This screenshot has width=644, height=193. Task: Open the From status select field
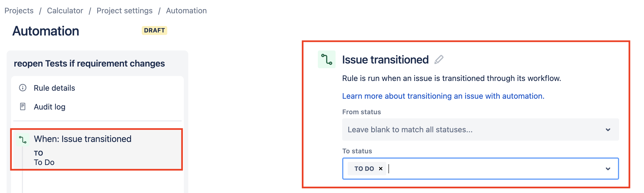point(480,130)
